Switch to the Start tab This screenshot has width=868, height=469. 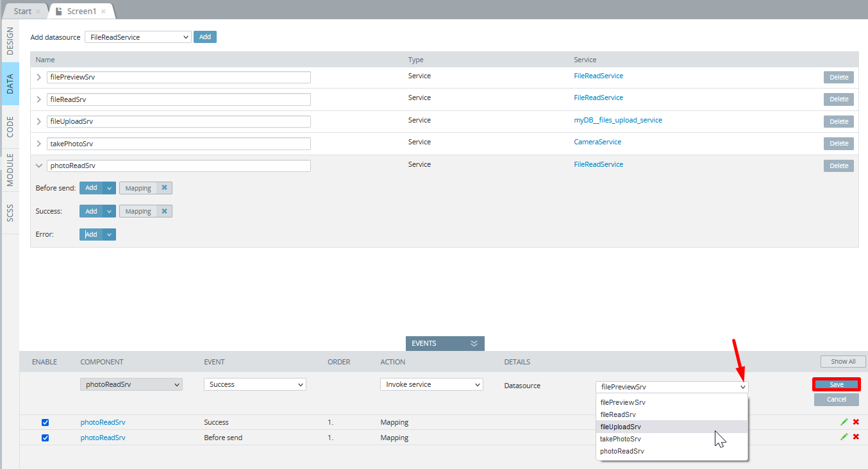pos(22,12)
